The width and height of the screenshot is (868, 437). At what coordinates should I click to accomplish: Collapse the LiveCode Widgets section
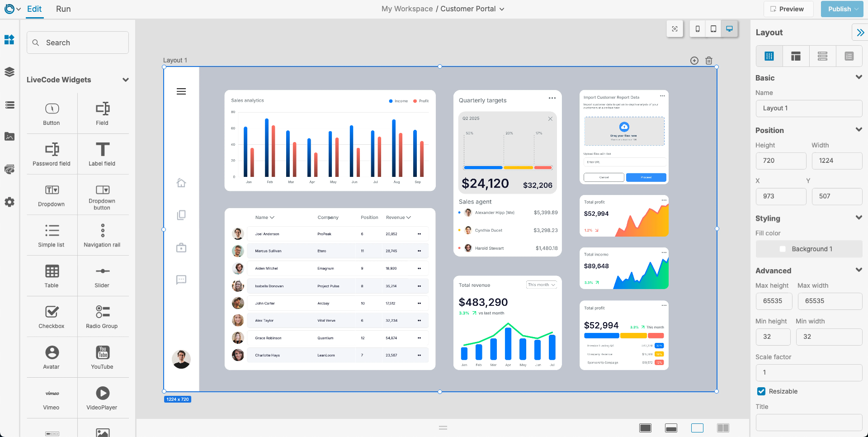(126, 80)
